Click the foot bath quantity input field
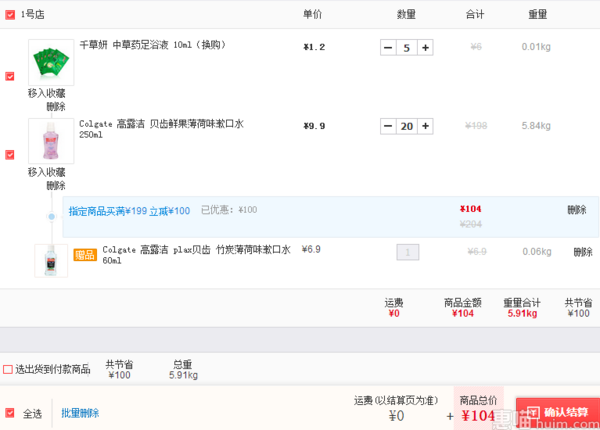 point(406,48)
